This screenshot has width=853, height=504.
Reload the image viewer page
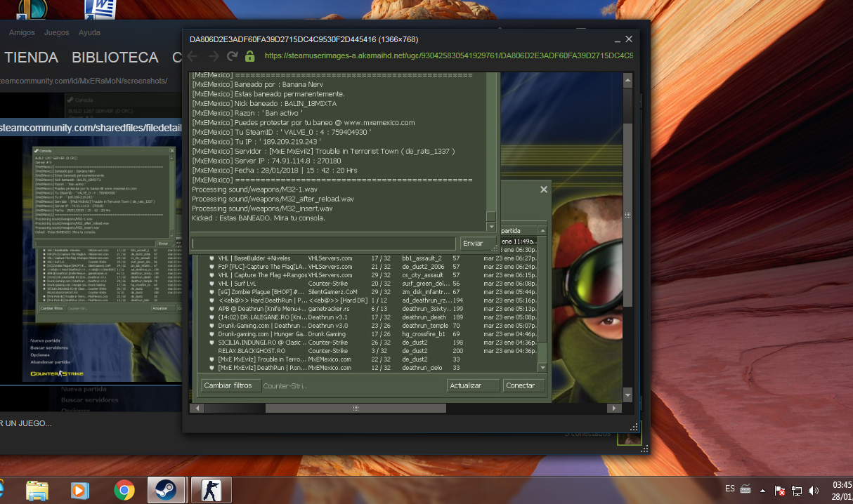(x=233, y=56)
